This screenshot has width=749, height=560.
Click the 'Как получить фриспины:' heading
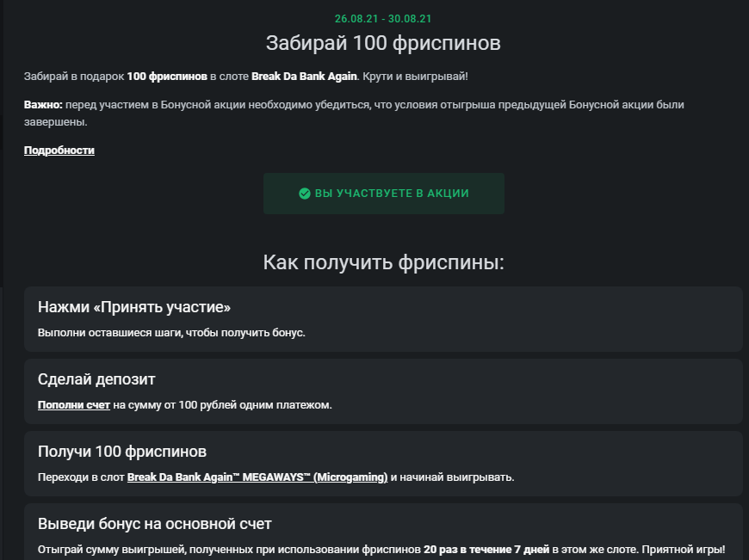click(384, 262)
